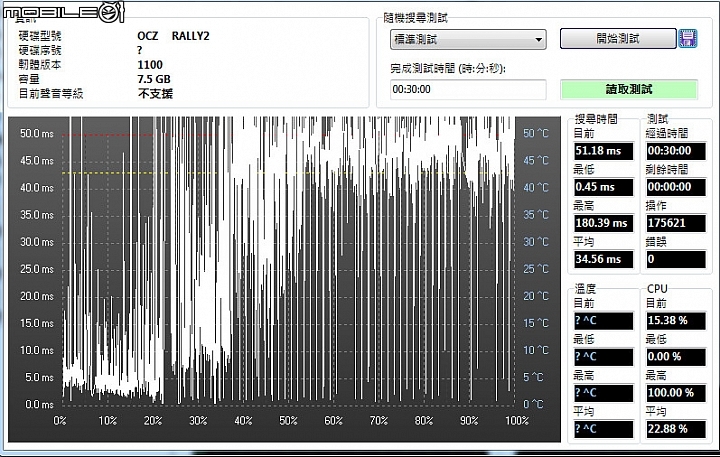Click the error count value 0
This screenshot has width=720, height=457.
675,259
